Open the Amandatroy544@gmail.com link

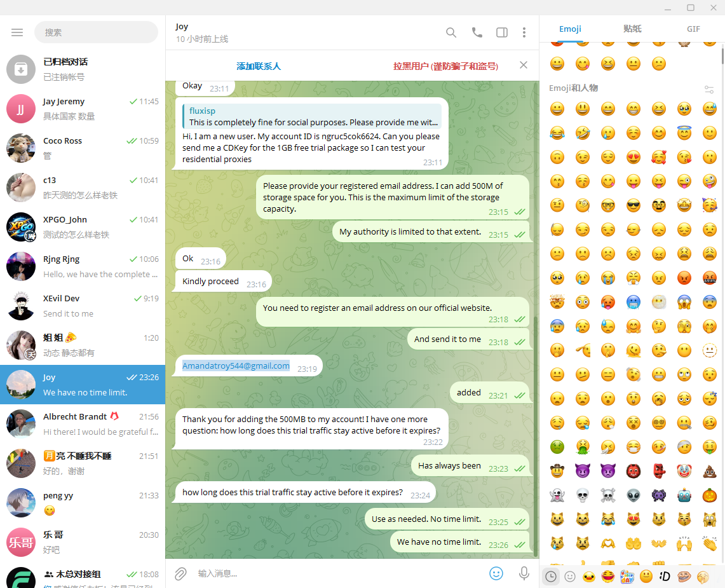click(236, 366)
